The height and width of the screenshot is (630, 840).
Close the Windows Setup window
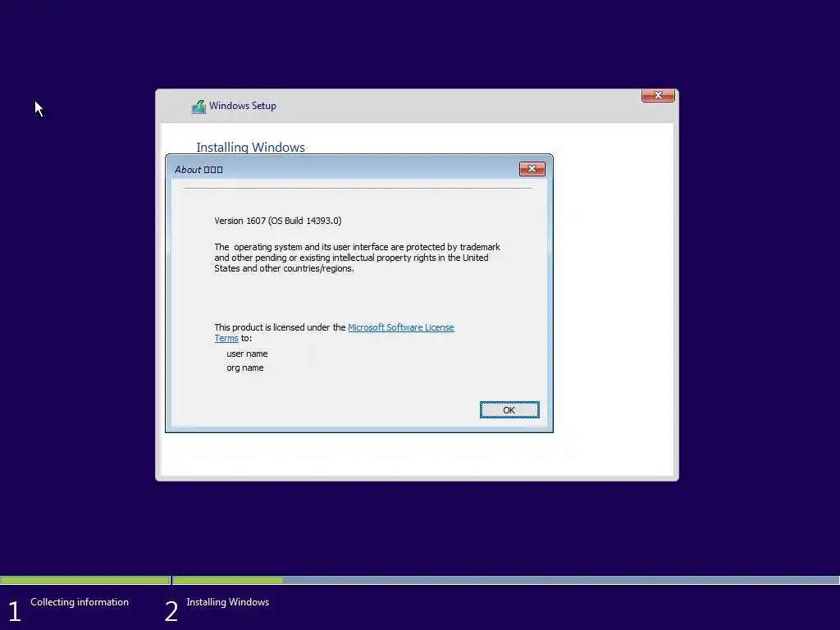658,95
